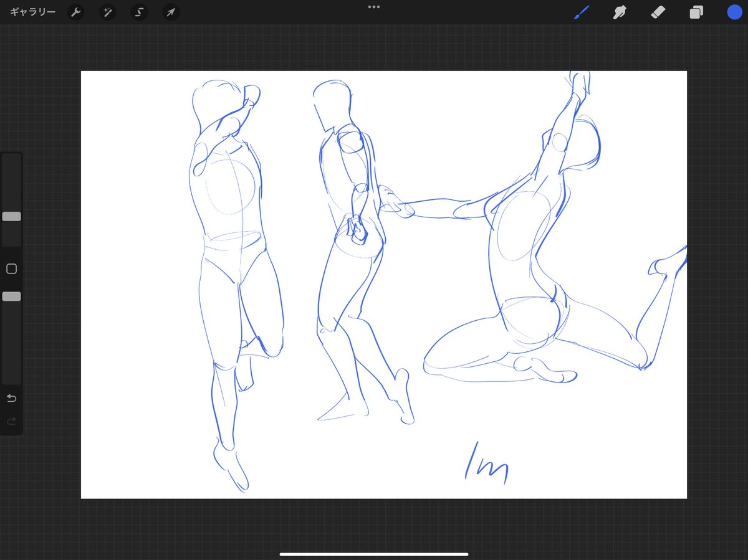The width and height of the screenshot is (748, 560).
Task: Adjust the brush size slider handle
Action: [x=11, y=216]
